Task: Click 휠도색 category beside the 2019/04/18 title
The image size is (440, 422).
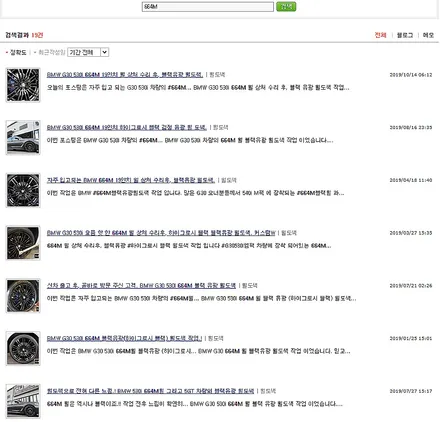Action: tap(229, 180)
